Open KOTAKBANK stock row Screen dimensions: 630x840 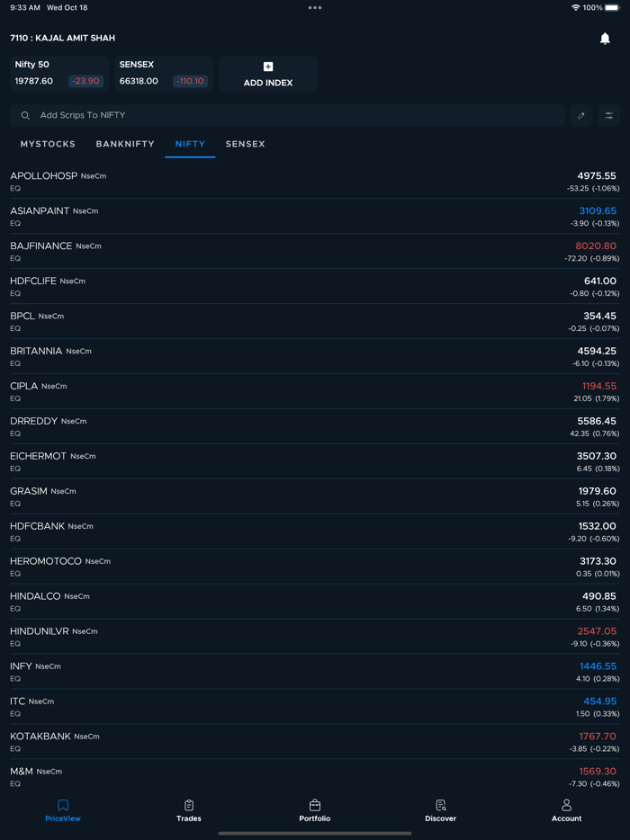coord(315,741)
